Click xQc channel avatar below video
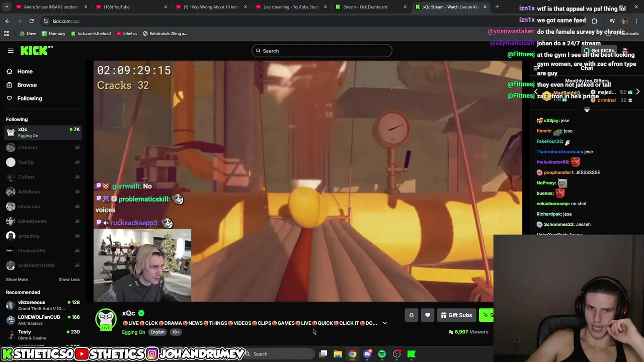Image resolution: width=644 pixels, height=362 pixels. point(106,320)
